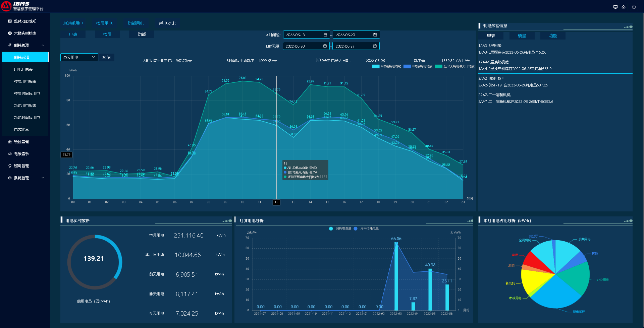Toggle the A时段耗电均线 legend series
The width and height of the screenshot is (644, 328).
pyautogui.click(x=375, y=66)
